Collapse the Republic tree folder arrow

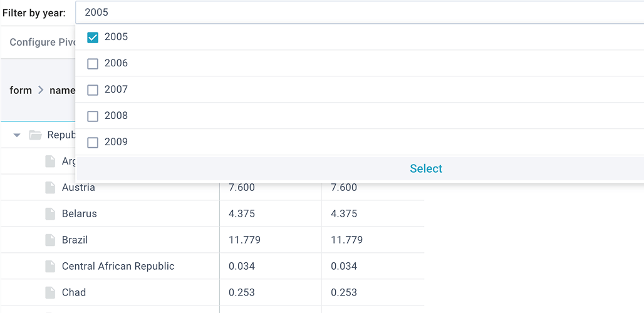(17, 135)
